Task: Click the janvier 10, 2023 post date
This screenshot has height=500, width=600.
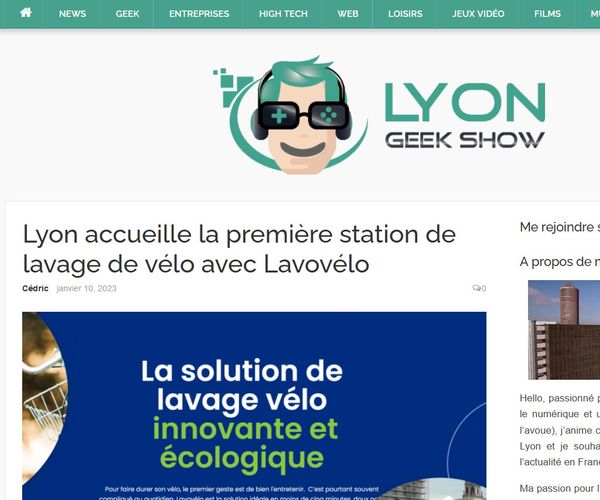Action: (x=86, y=288)
